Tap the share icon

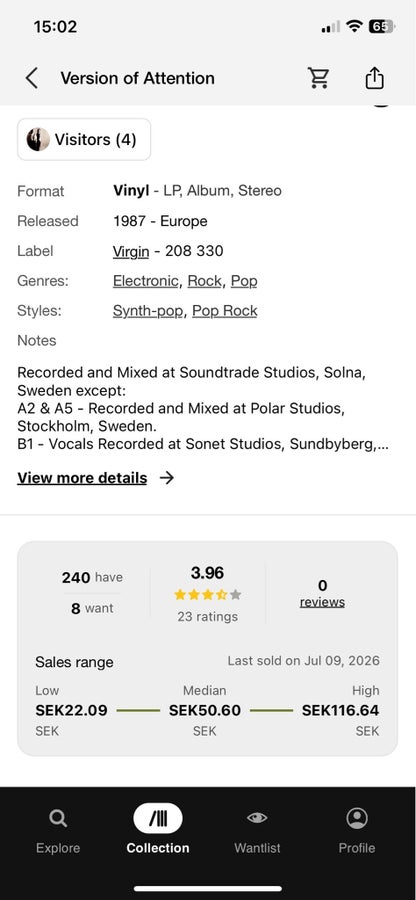pyautogui.click(x=374, y=77)
